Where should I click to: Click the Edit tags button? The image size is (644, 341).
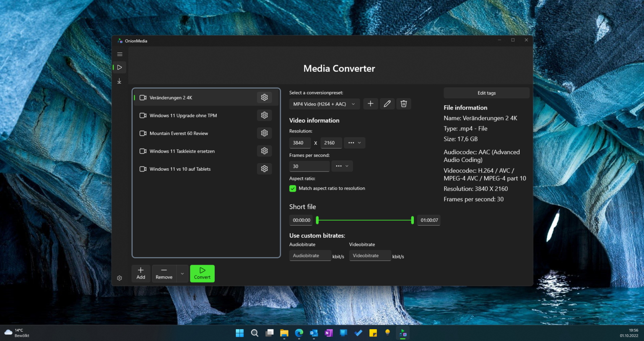486,93
